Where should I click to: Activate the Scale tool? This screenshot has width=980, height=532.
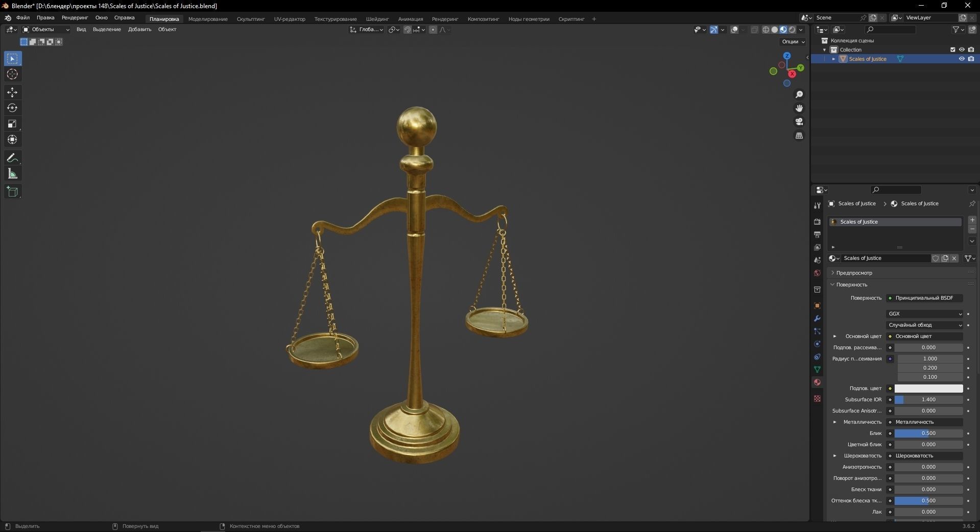click(13, 124)
